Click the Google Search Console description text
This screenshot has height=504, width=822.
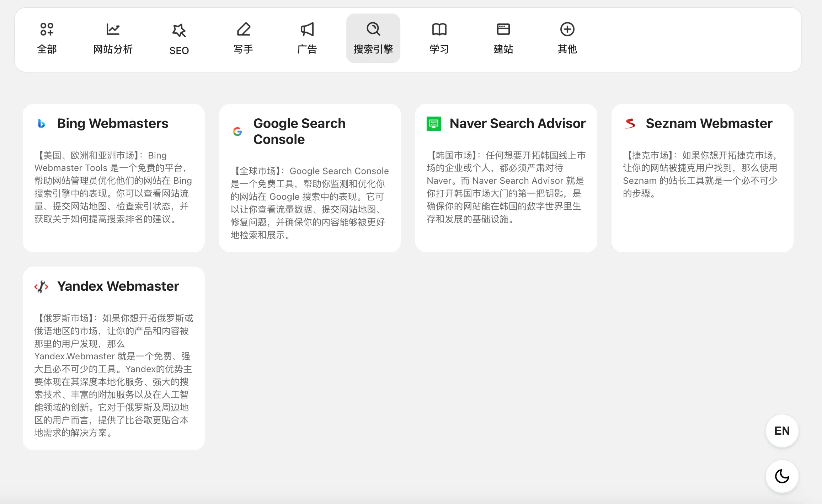[x=309, y=203]
